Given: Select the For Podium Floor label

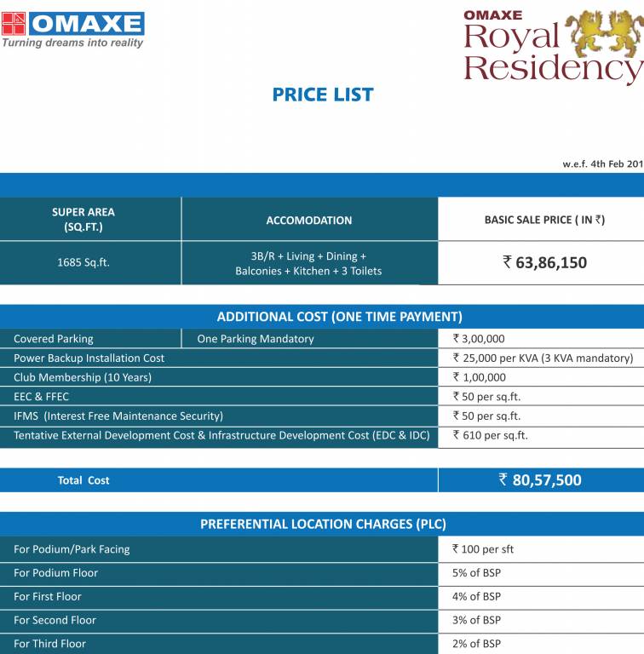Looking at the screenshot, I should (x=56, y=573).
